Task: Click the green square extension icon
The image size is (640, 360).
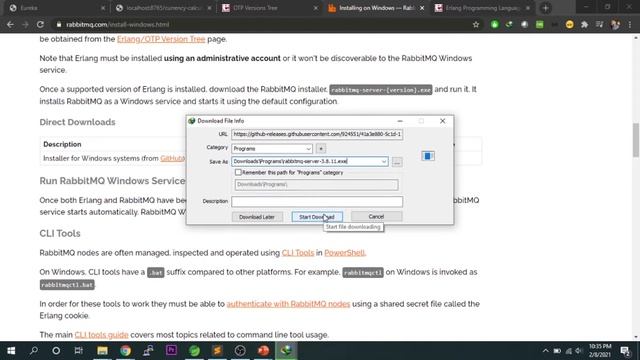Action: (540, 24)
